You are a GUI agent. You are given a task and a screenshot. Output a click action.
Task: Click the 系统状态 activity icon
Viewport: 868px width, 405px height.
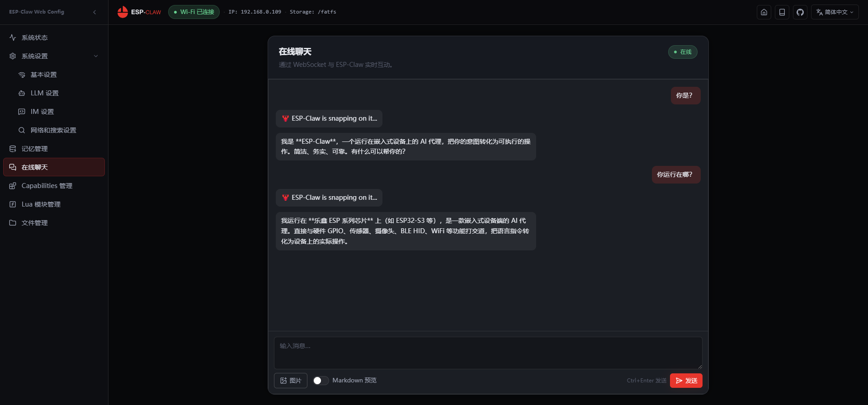point(13,38)
